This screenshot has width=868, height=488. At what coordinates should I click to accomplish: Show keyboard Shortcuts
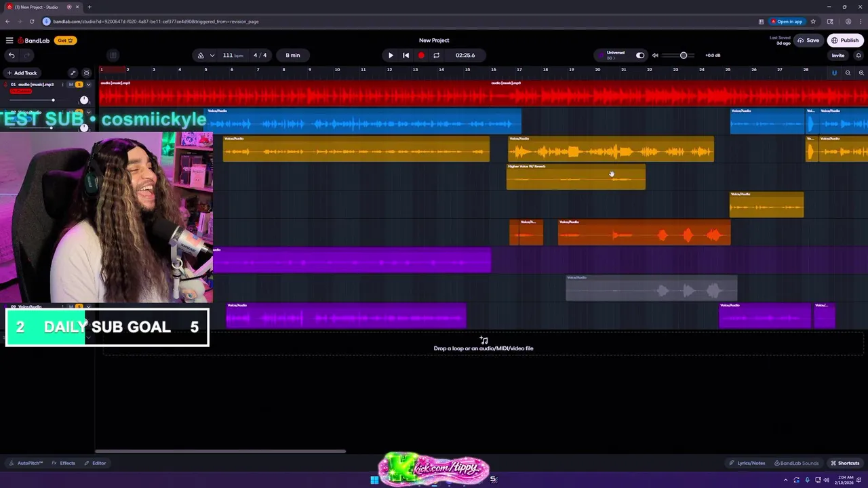click(x=845, y=463)
